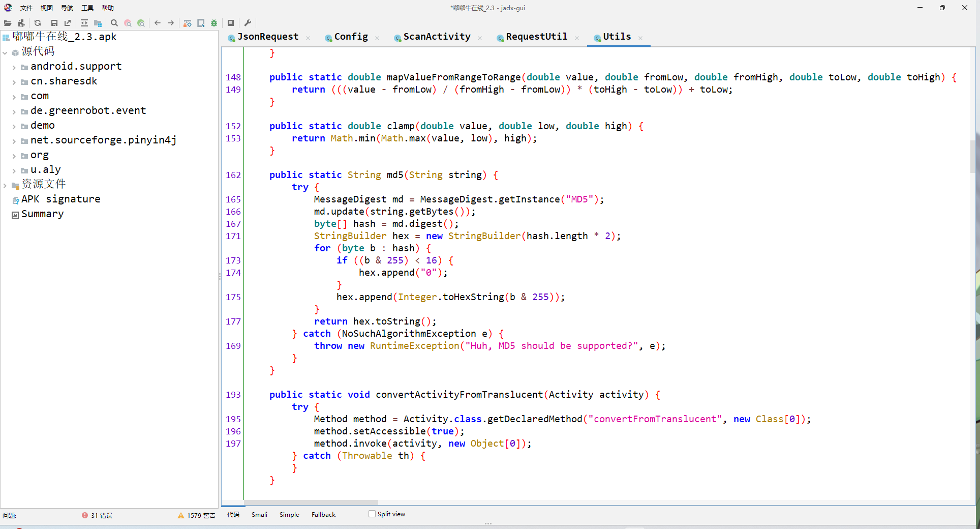Expand the android.support package

[x=14, y=67]
